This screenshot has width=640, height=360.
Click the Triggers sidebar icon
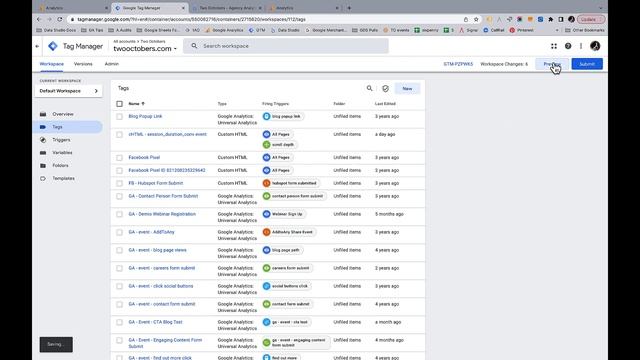click(43, 140)
